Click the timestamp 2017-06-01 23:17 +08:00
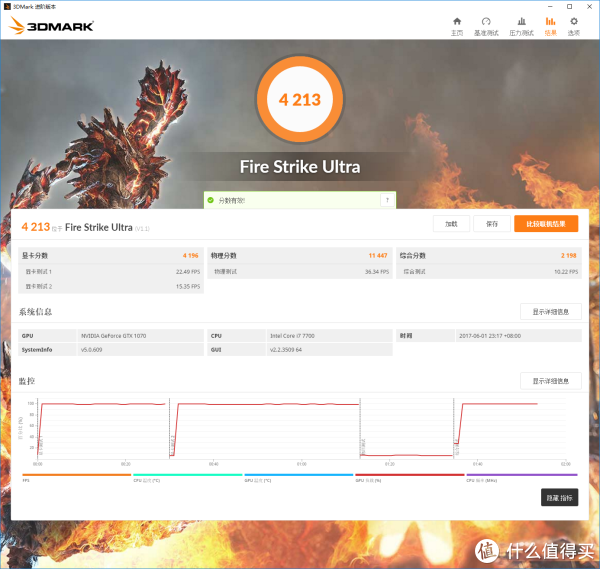 [490, 336]
